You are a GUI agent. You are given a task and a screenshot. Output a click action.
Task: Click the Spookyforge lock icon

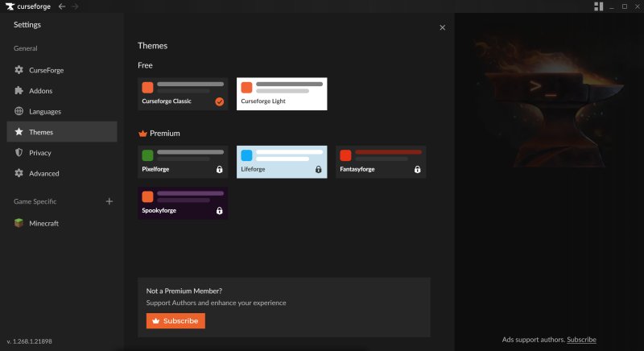pos(219,211)
